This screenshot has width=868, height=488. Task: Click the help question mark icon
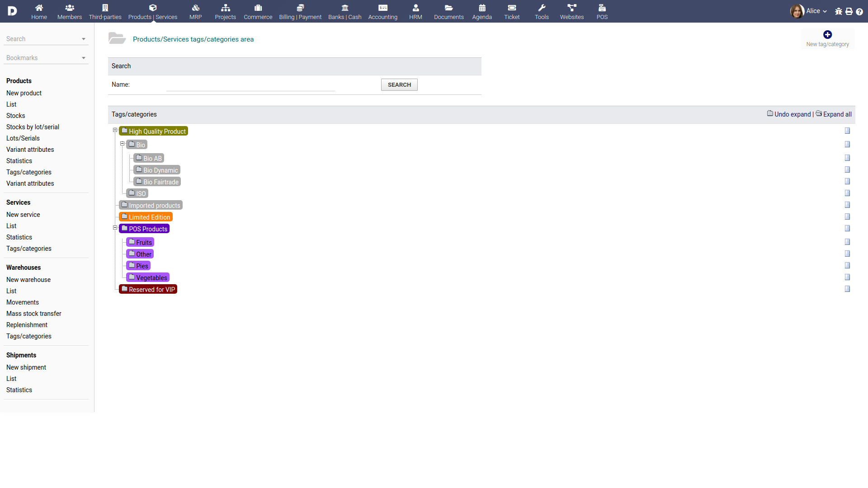coord(859,12)
